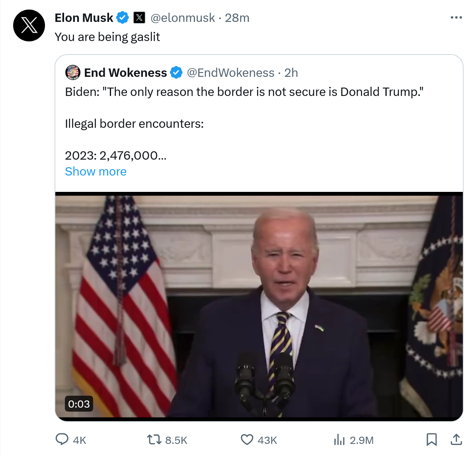The image size is (476, 457).
Task: Open End Wokeness profile avatar
Action: (x=73, y=72)
